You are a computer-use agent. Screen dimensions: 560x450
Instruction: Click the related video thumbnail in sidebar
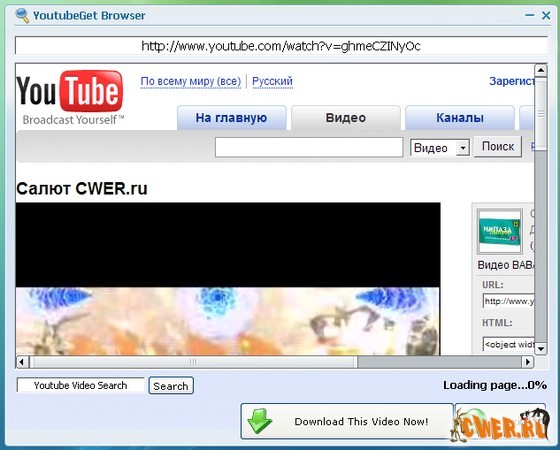(x=500, y=231)
